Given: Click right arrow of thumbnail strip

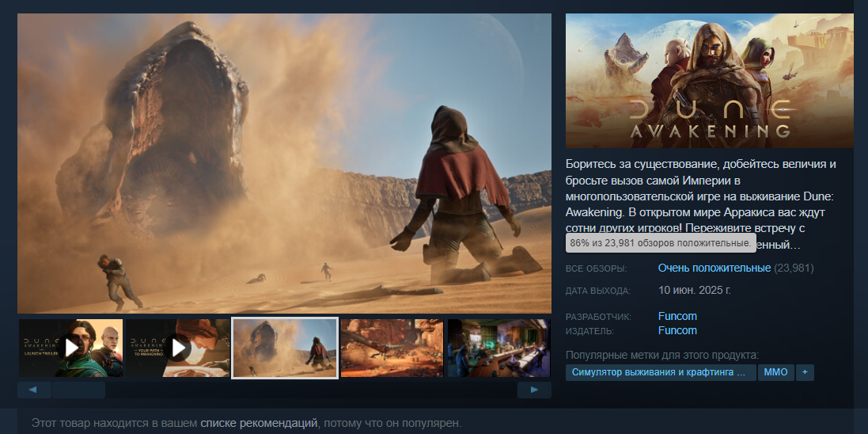Looking at the screenshot, I should click(534, 390).
